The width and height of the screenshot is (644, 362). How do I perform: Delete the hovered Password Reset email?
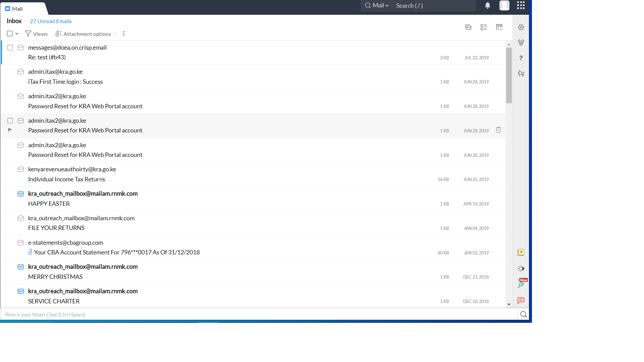tap(498, 130)
